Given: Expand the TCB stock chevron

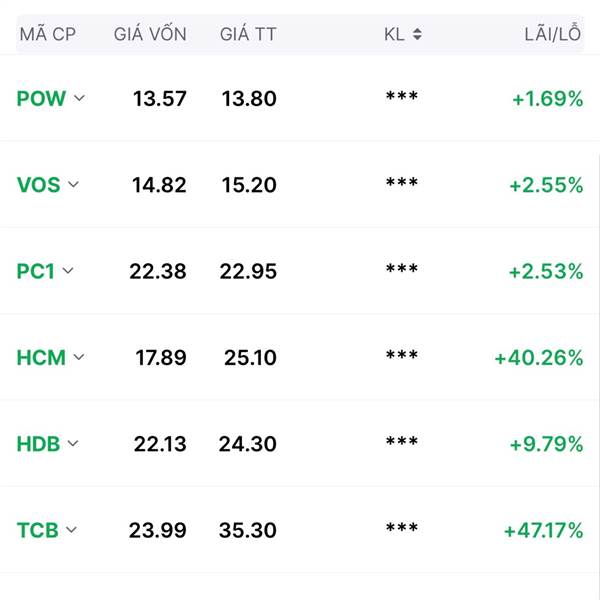Looking at the screenshot, I should (72, 530).
